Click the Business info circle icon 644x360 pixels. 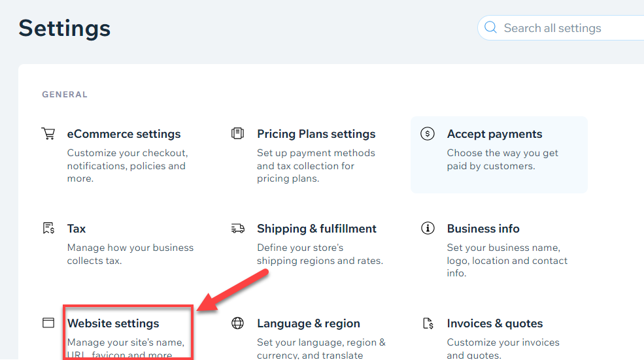point(428,228)
